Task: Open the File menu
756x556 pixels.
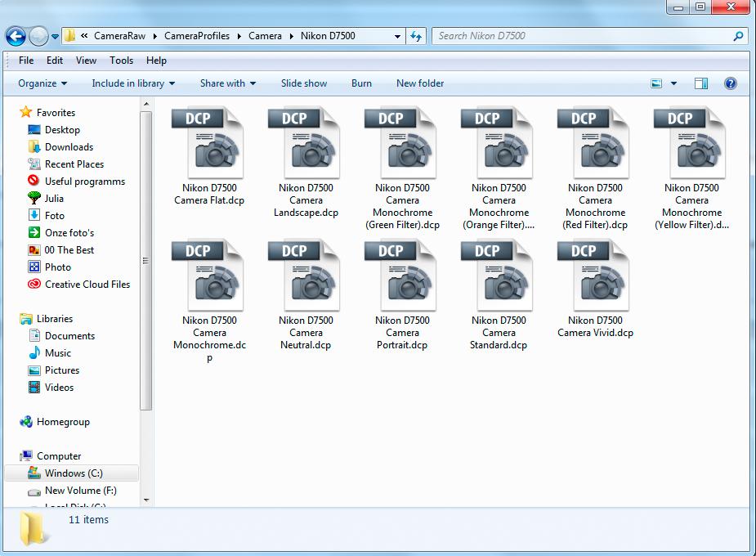Action: point(26,61)
